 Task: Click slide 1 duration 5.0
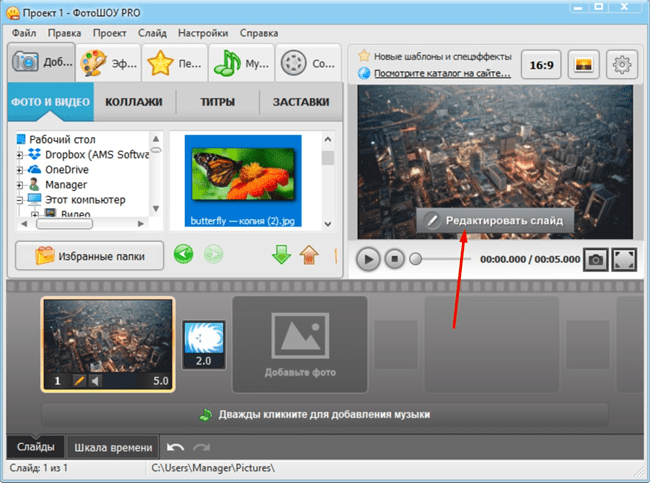pos(161,381)
